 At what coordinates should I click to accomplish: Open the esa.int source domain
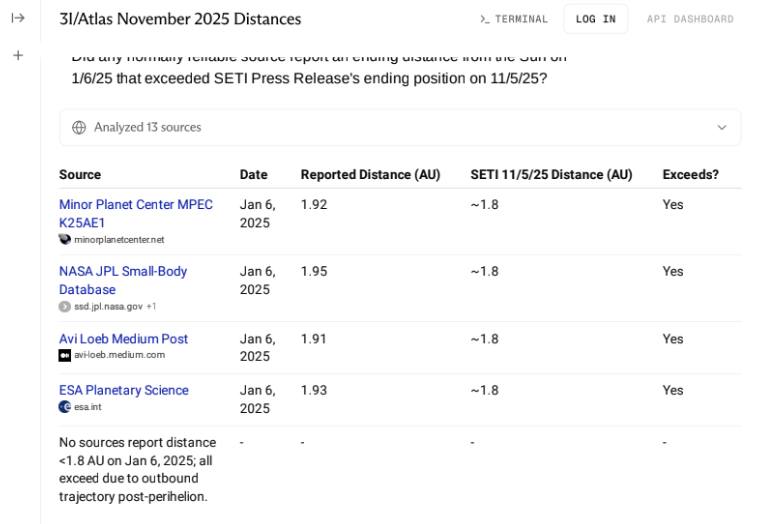(88, 407)
